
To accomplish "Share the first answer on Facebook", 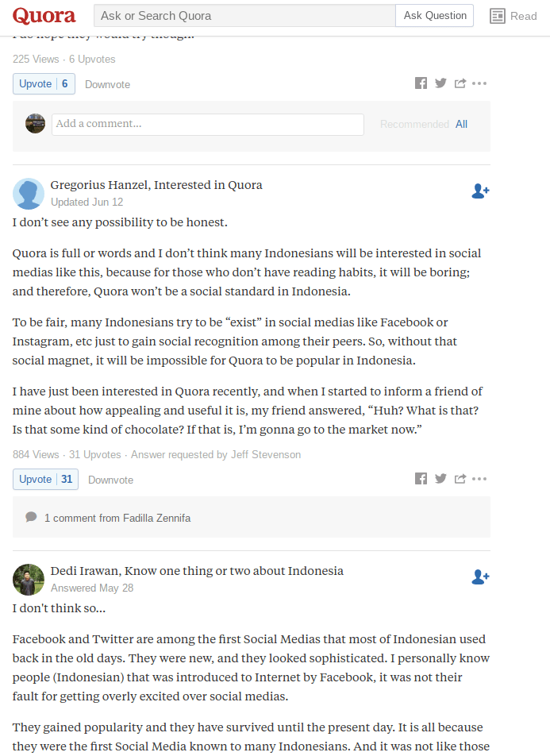I will [x=421, y=83].
